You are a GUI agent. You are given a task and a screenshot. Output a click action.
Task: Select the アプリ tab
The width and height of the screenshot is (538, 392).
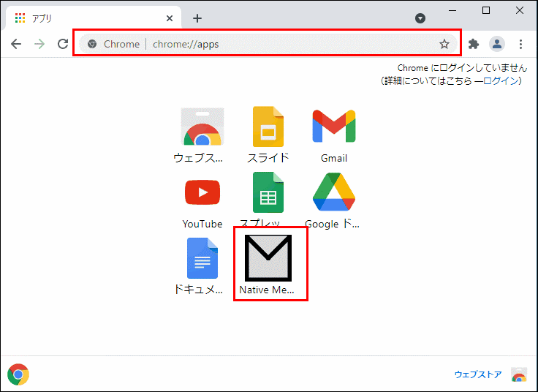point(94,18)
